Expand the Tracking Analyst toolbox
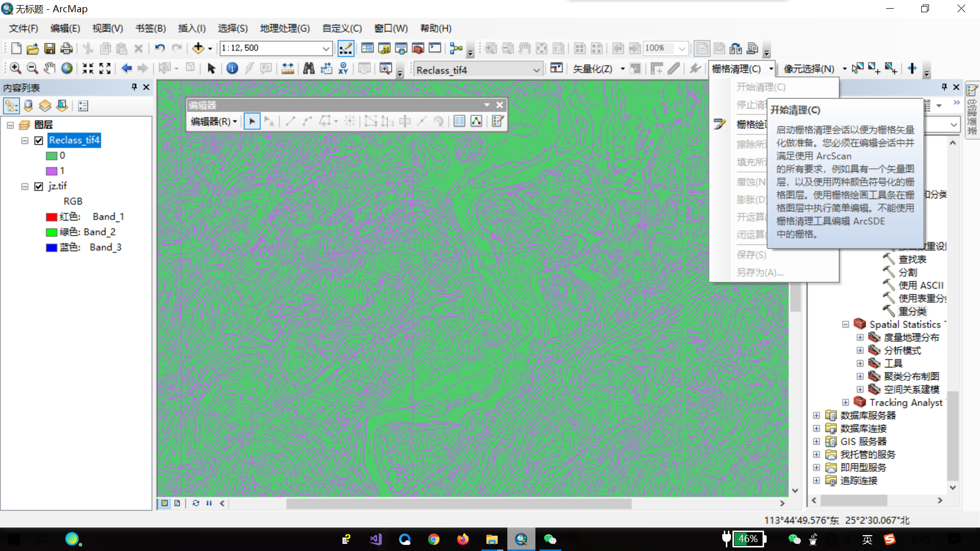The image size is (980, 551). [x=846, y=403]
